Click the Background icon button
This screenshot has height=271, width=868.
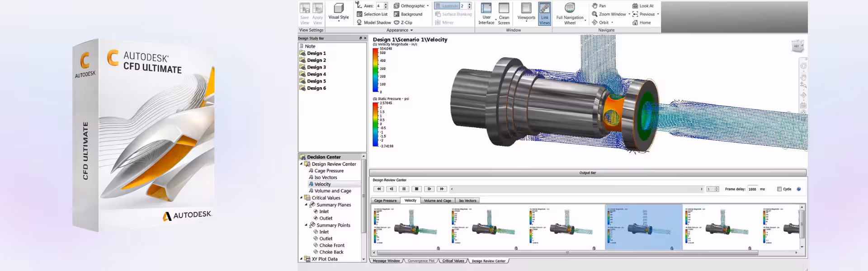396,14
